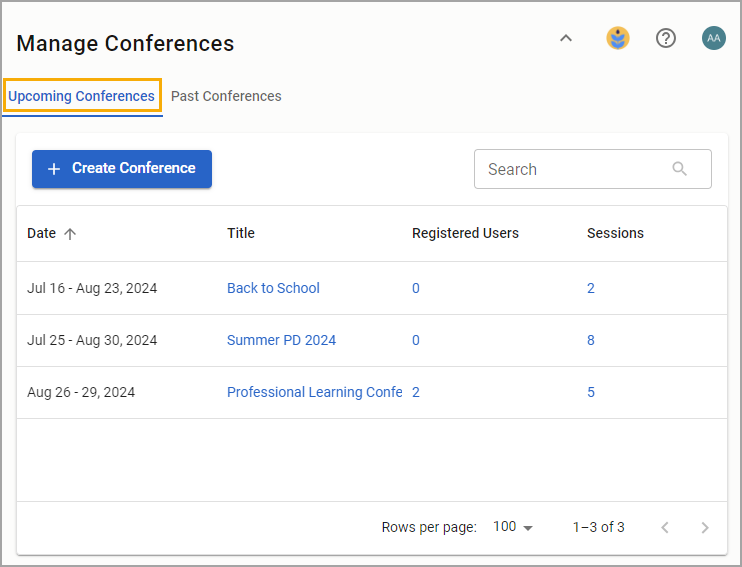Image resolution: width=742 pixels, height=567 pixels.
Task: Focus the Search input field
Action: 592,169
